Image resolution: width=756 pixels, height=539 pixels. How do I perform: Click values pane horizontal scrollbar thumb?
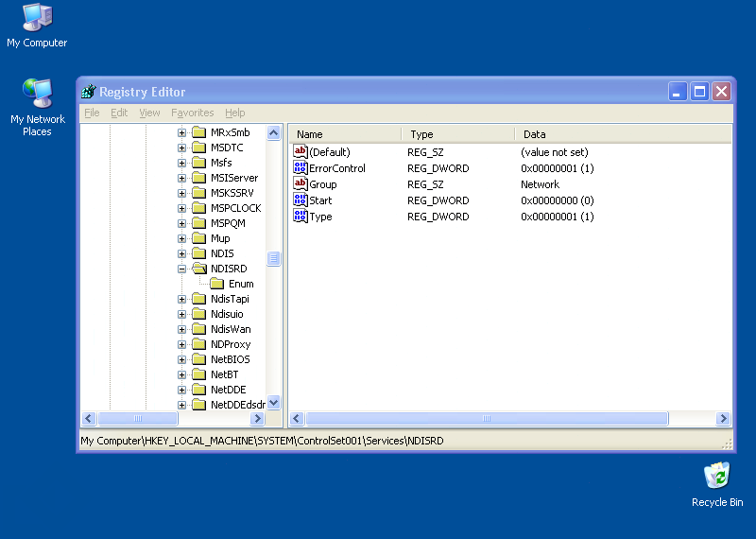click(487, 418)
